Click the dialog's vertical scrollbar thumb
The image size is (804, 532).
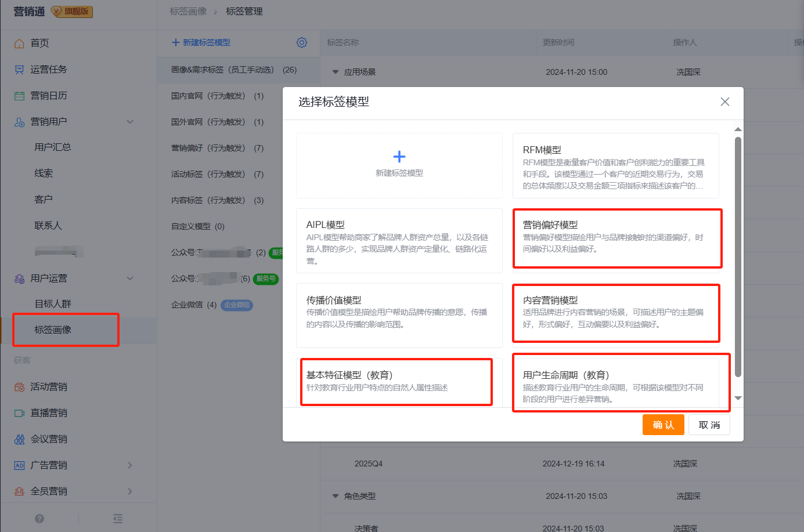pyautogui.click(x=738, y=257)
